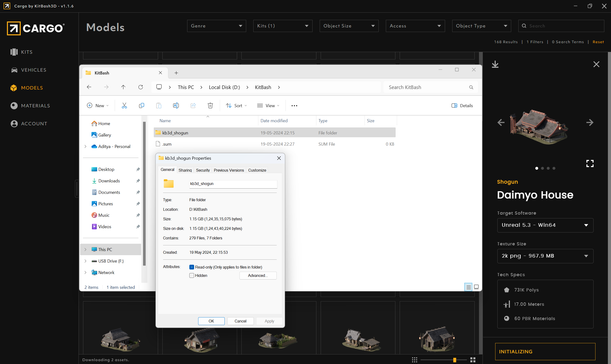Click the Cargo Search input field
Screen dimensions: 611x364
(561, 26)
